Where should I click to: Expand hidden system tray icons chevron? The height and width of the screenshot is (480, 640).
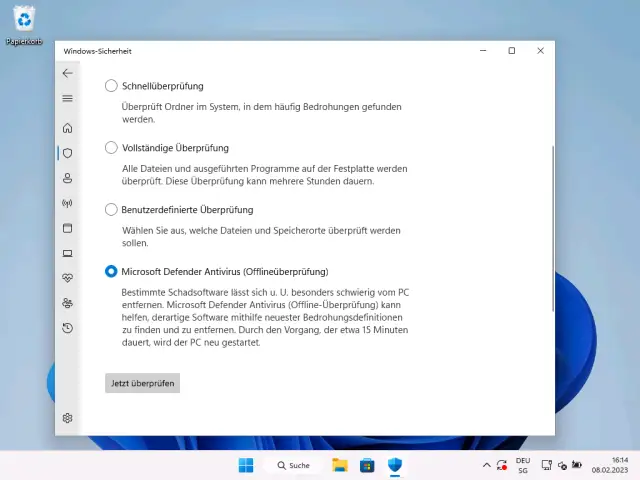(x=487, y=465)
